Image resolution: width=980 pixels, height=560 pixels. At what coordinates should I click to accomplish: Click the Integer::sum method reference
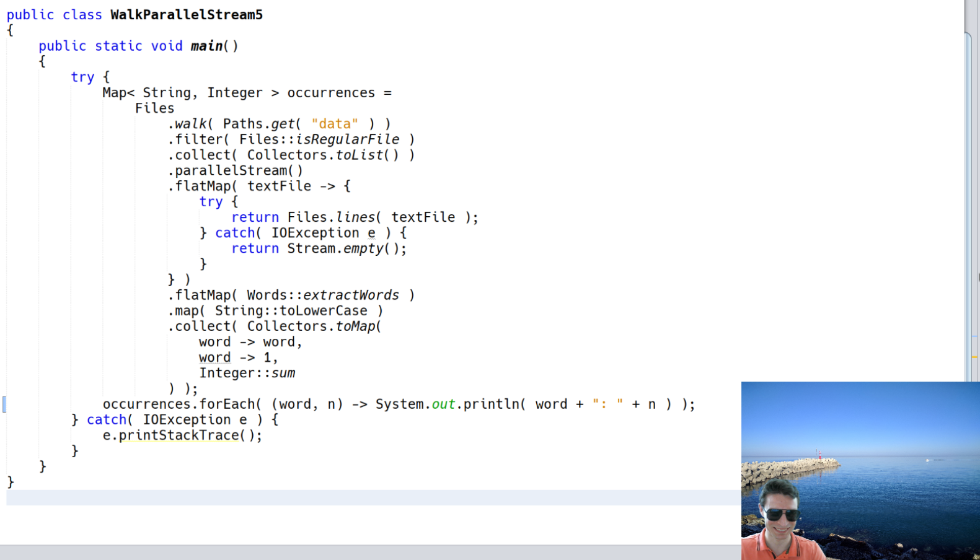[247, 373]
